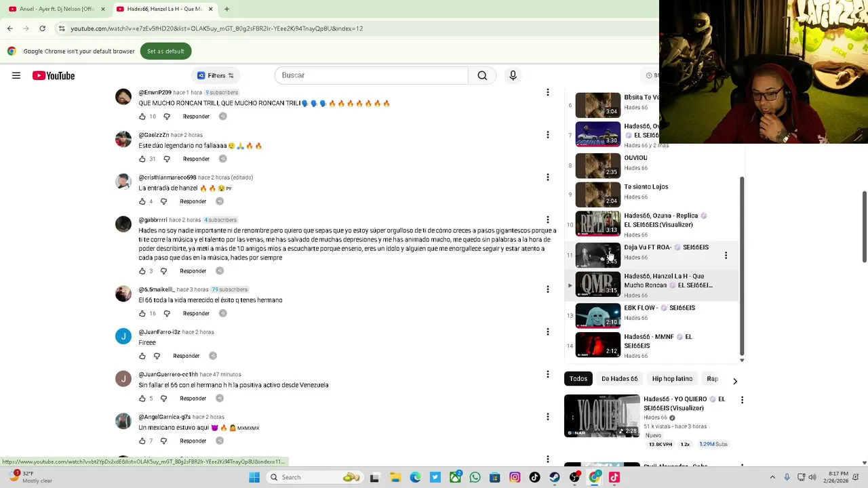This screenshot has width=868, height=488.
Task: Open @6.5maikelll_ channel link
Action: (x=157, y=289)
